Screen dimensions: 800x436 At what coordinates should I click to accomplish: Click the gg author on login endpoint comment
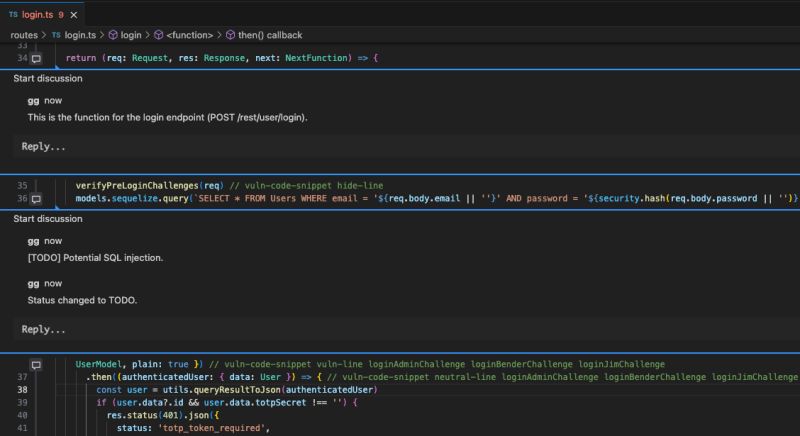click(x=33, y=101)
